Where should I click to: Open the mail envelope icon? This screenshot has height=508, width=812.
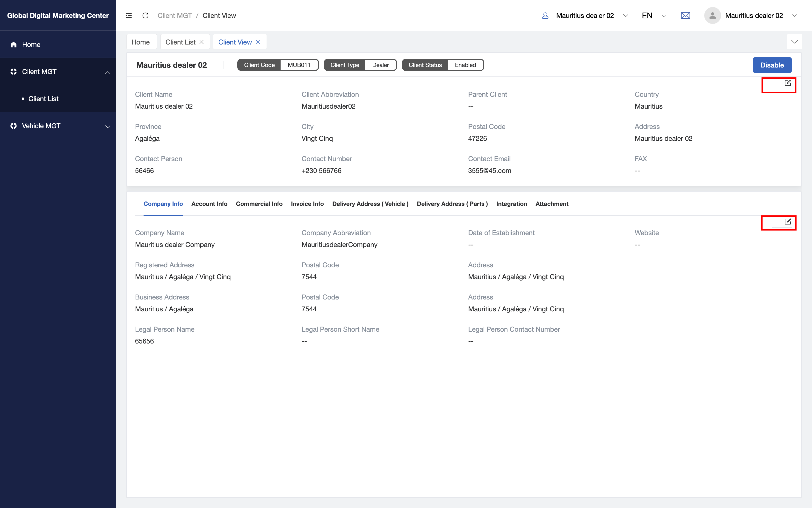[x=685, y=15]
